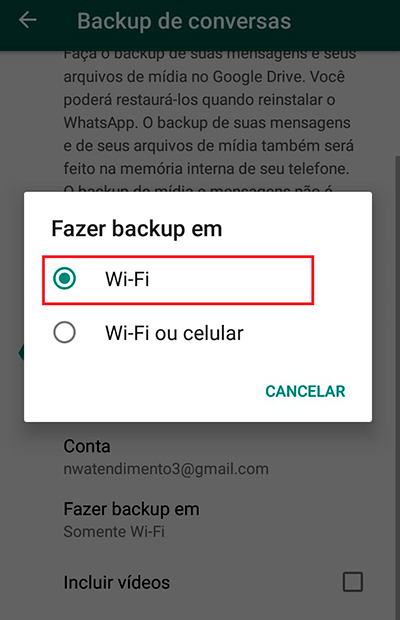The height and width of the screenshot is (620, 400).
Task: Click the vertical scrollbar on the right edge
Action: (397, 388)
